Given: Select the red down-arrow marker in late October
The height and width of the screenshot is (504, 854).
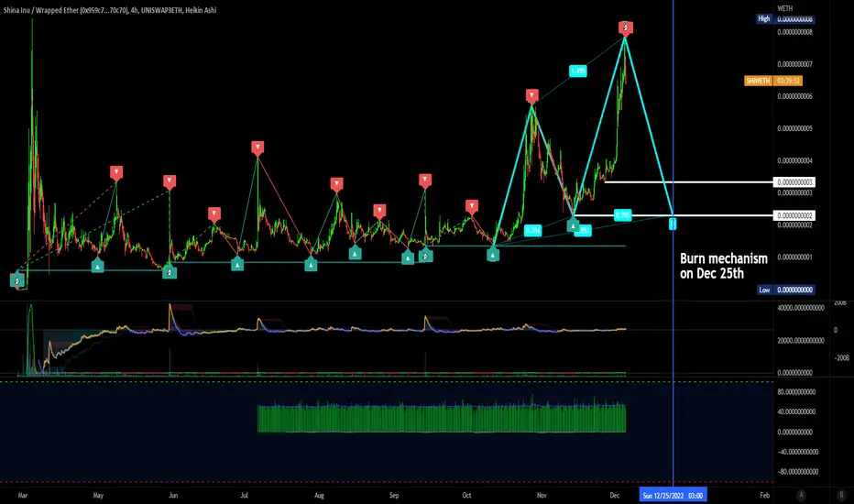Looking at the screenshot, I should point(532,96).
